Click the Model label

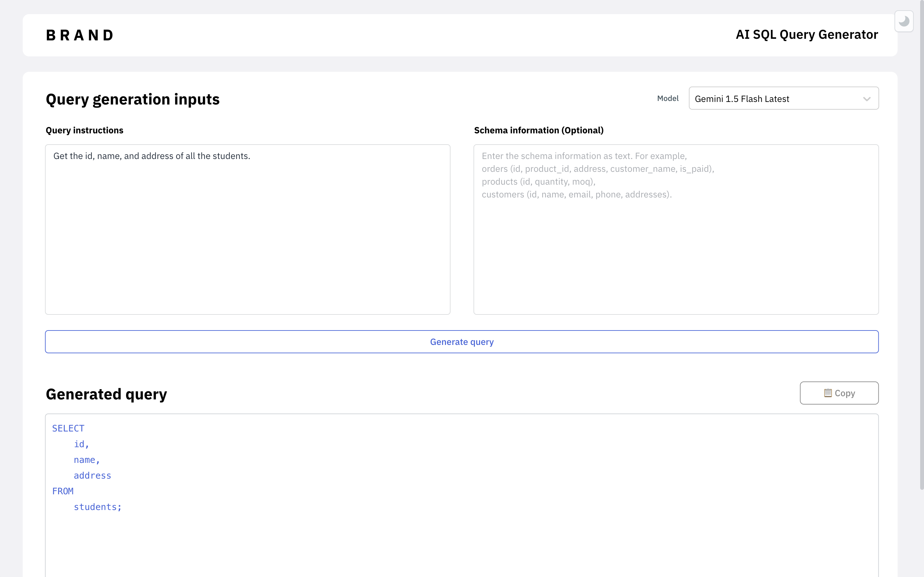(x=667, y=98)
